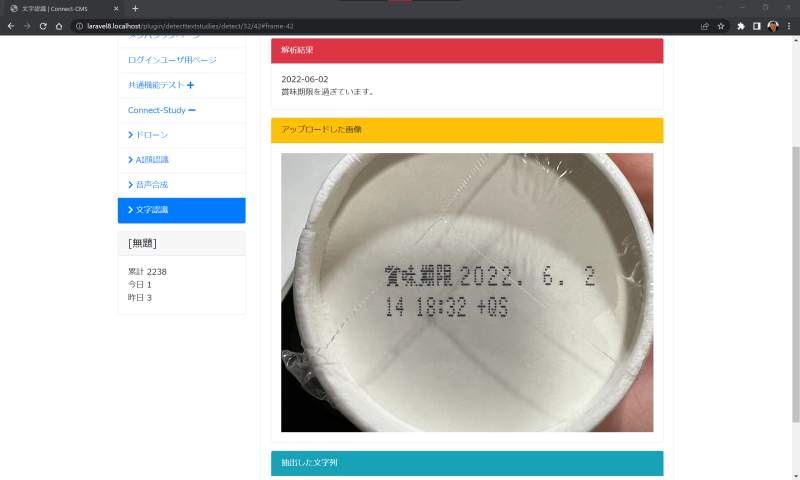
Task: Open a new browser tab
Action: point(135,9)
